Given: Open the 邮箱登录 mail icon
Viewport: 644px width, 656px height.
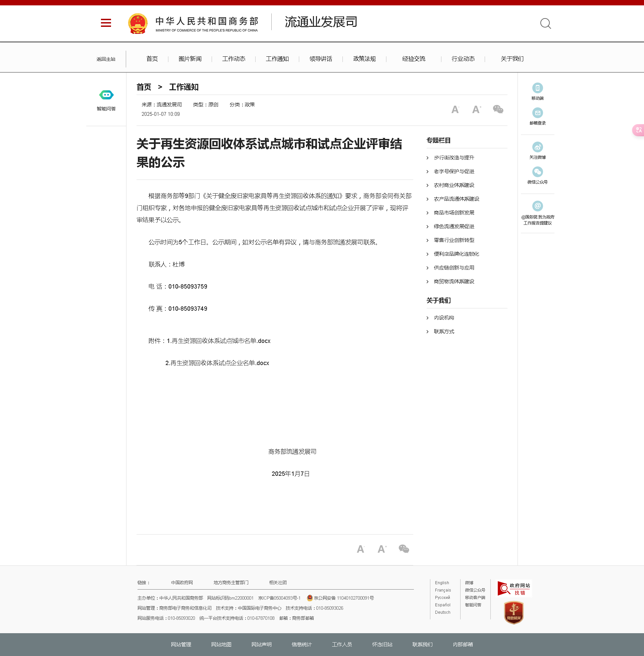Looking at the screenshot, I should (537, 113).
